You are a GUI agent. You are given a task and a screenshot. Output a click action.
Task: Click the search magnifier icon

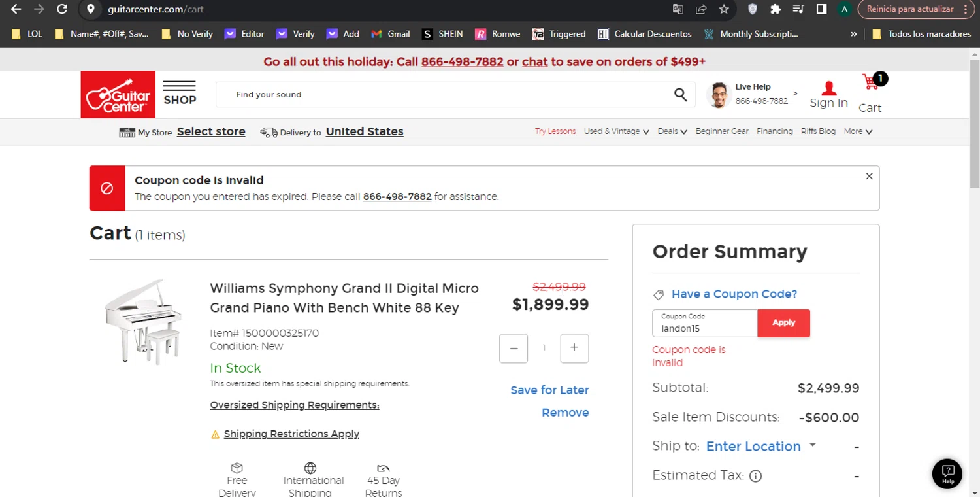[x=680, y=95]
